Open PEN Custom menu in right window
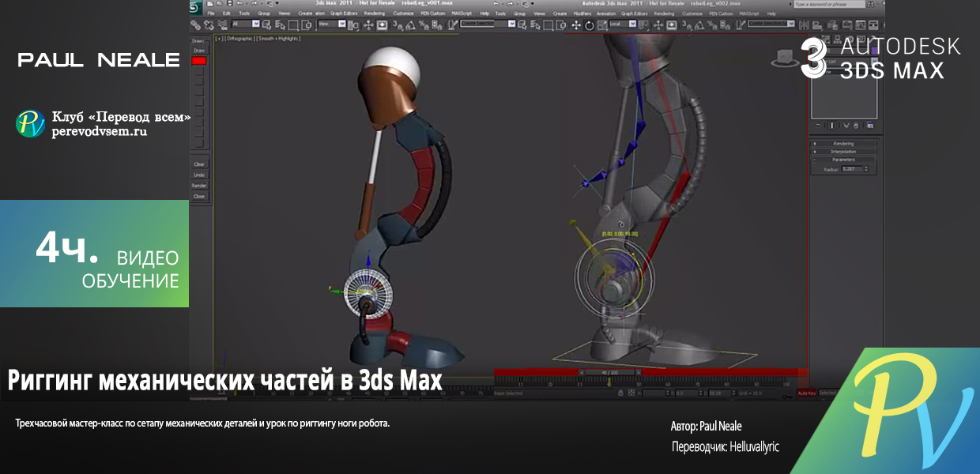The width and height of the screenshot is (980, 474). 721,13
